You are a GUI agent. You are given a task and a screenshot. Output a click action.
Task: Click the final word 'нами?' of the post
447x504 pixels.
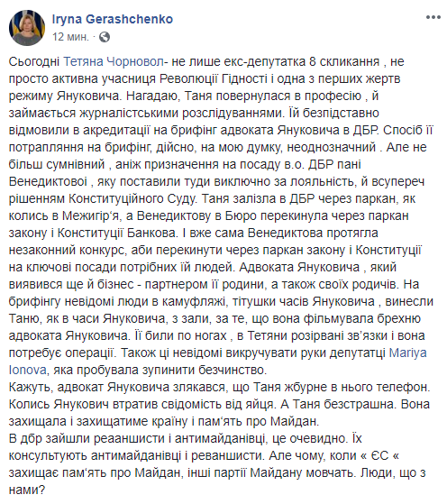(27, 490)
